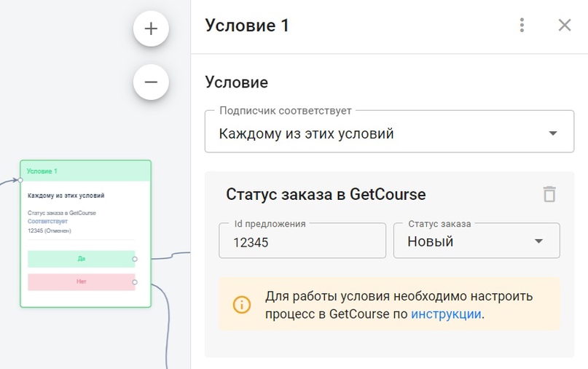Select the Условие 1 node header on canvas
588x369 pixels.
[86, 171]
